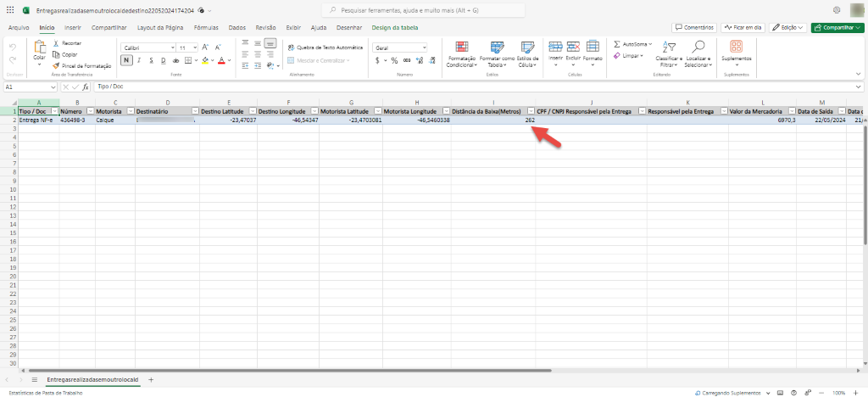The width and height of the screenshot is (868, 397).
Task: Click the AutoSoma sigma icon
Action: coord(617,43)
